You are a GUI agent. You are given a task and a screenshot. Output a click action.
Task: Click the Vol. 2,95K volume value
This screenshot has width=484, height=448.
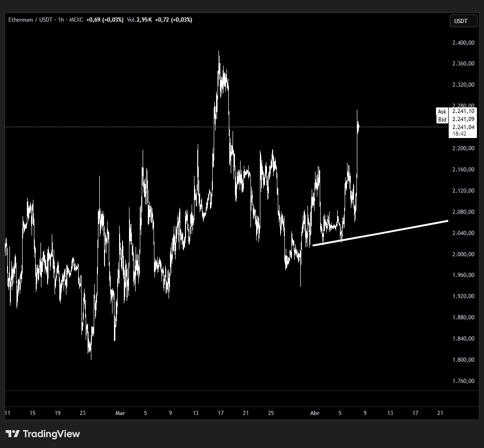pyautogui.click(x=139, y=20)
